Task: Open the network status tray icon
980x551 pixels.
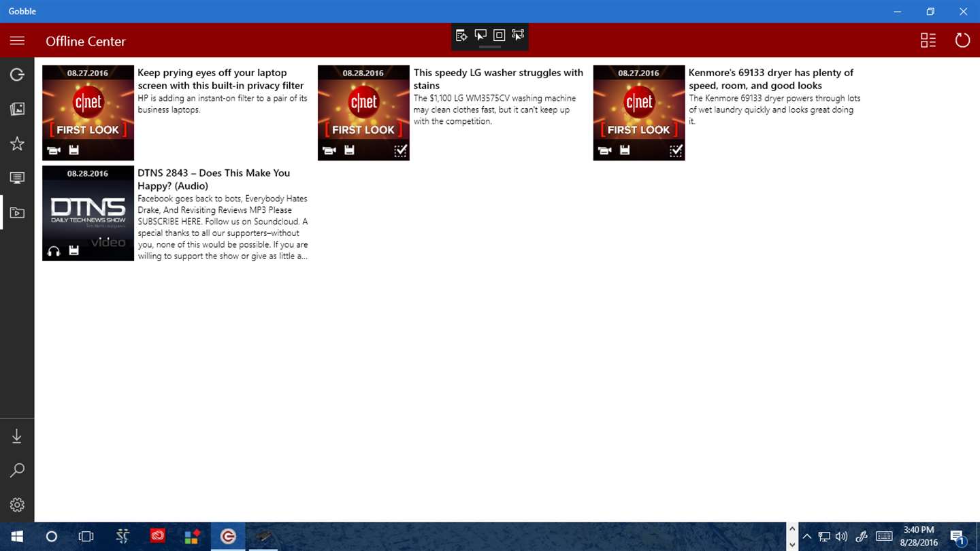Action: pyautogui.click(x=824, y=537)
